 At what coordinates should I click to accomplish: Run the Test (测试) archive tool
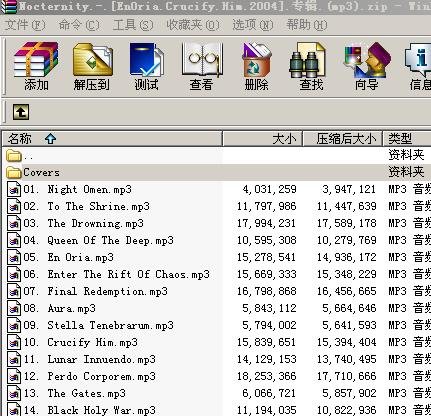click(146, 66)
